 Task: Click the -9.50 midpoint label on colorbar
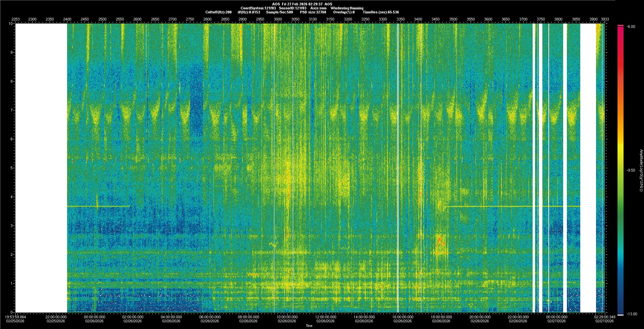coord(631,170)
